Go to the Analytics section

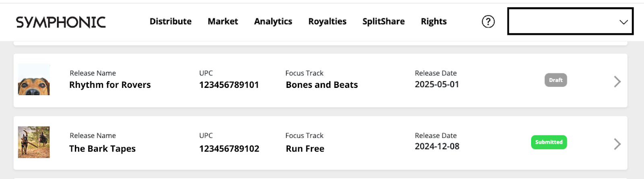pos(273,21)
